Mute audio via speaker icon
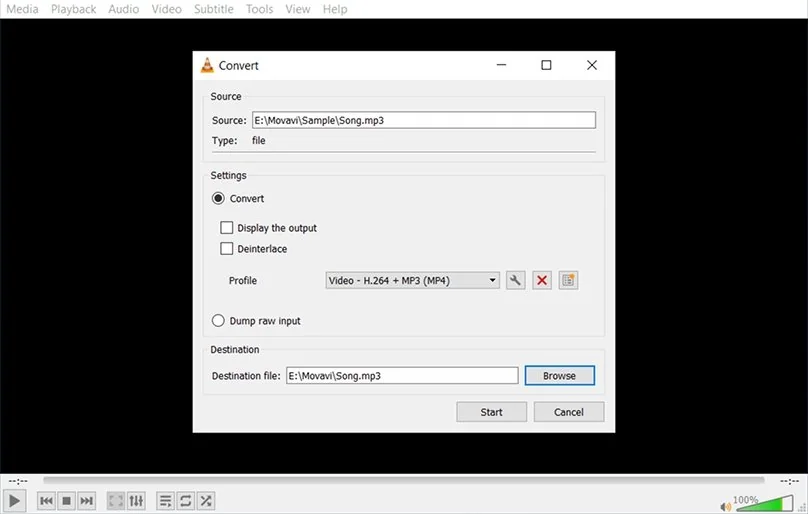This screenshot has width=808, height=514. [x=726, y=507]
